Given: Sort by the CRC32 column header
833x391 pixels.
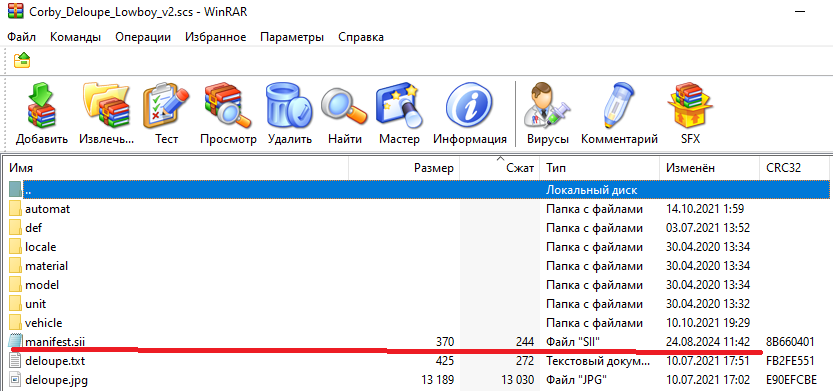Looking at the screenshot, I should point(794,168).
